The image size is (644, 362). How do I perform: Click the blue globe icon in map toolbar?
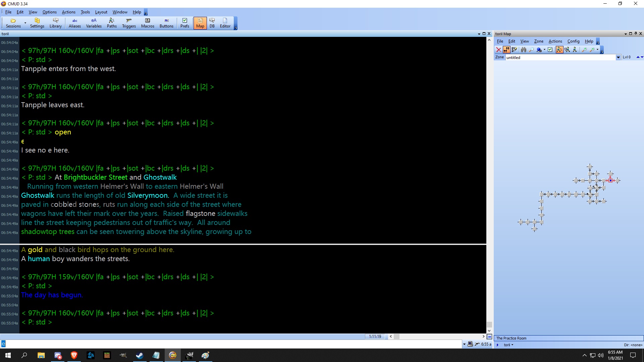click(539, 50)
